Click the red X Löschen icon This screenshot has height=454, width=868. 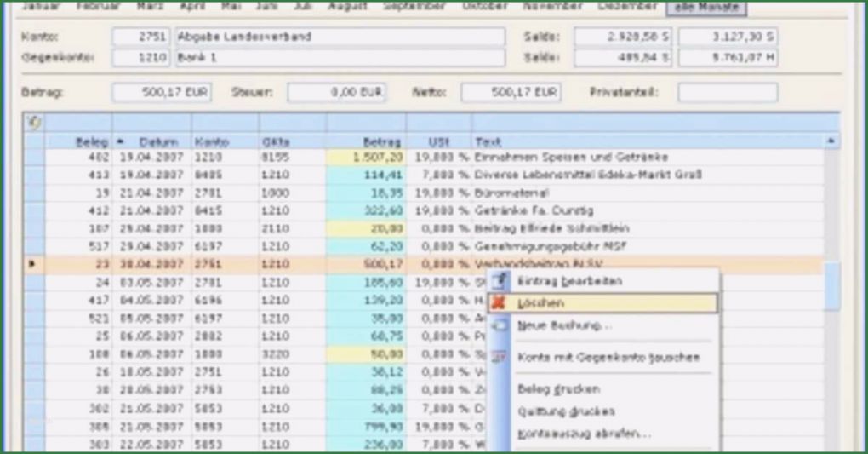tap(500, 302)
